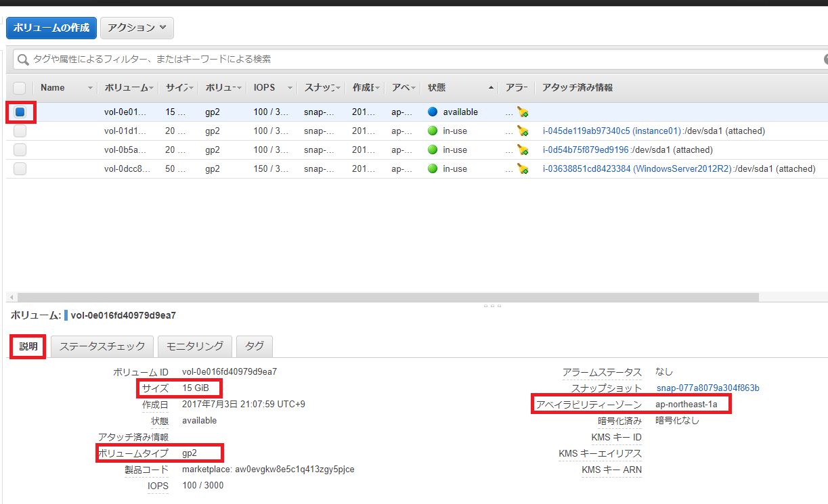Switch to the タグ tab
Viewport: 828px width, 504px height.
pos(255,346)
